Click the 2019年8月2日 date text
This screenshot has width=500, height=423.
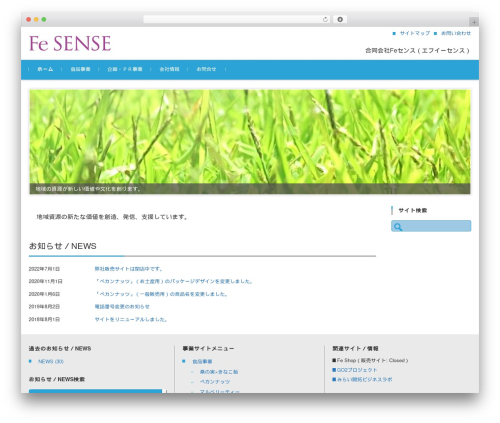coord(44,307)
